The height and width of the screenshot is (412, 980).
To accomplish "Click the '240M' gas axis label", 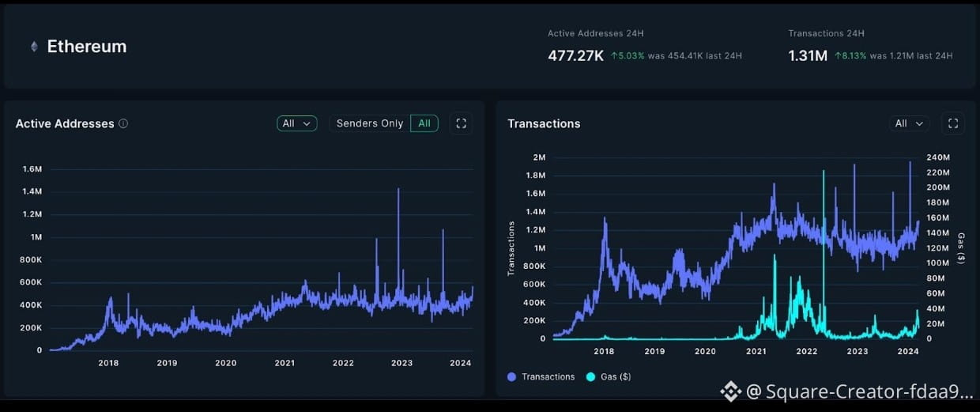I will click(x=937, y=157).
